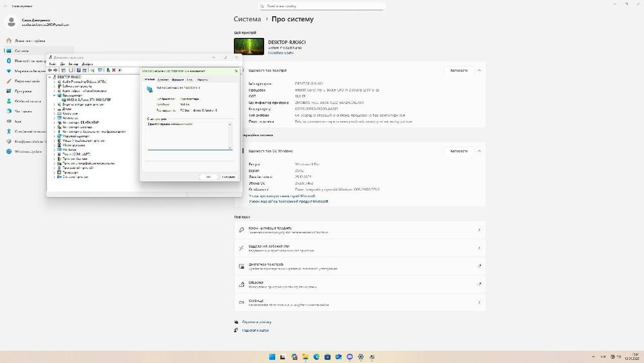Viewport: 644px width, 363px height.
Task: Click the user account avatar in Settings
Action: (x=12, y=22)
